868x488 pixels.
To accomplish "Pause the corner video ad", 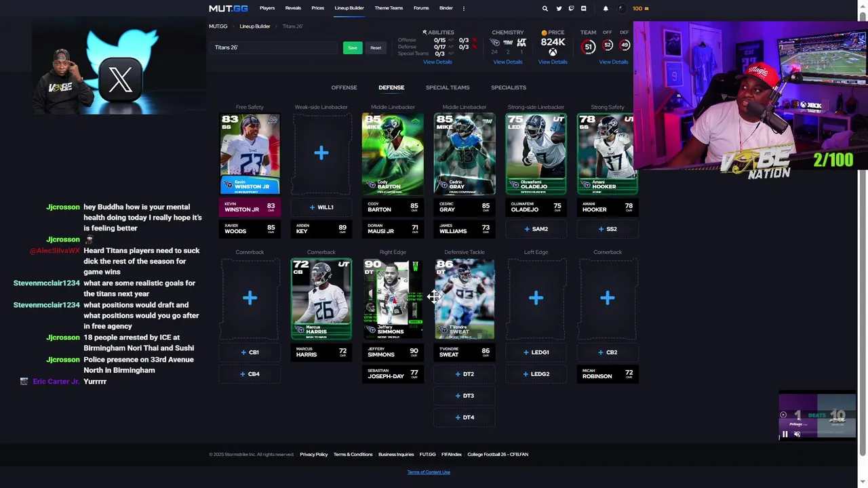I will tap(785, 434).
